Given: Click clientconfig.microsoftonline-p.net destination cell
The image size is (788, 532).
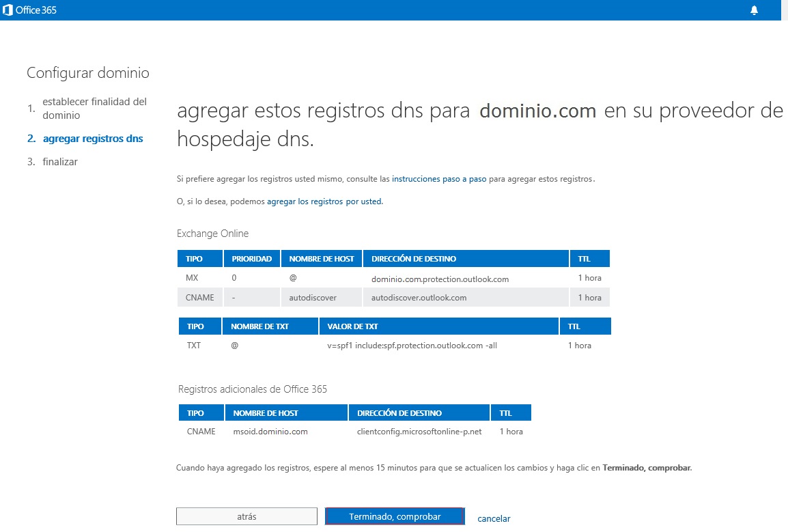Looking at the screenshot, I should point(419,432).
